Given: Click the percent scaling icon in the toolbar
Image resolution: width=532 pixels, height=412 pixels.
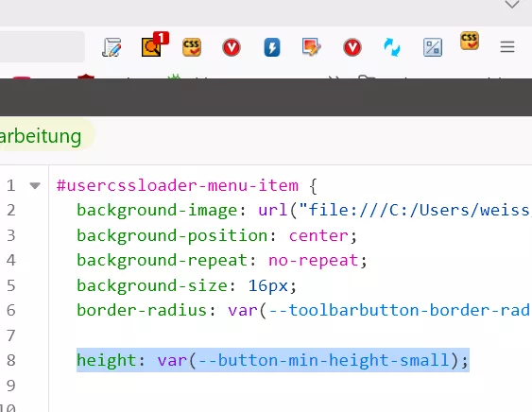Looking at the screenshot, I should [433, 47].
